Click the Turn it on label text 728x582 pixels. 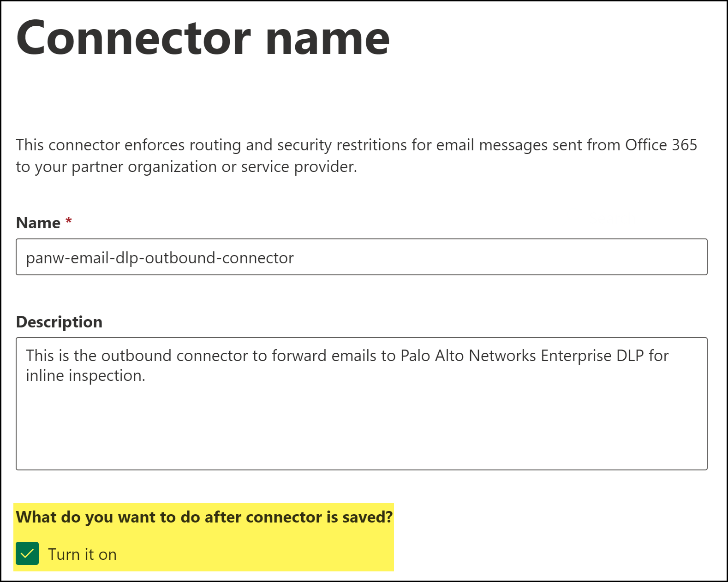82,554
